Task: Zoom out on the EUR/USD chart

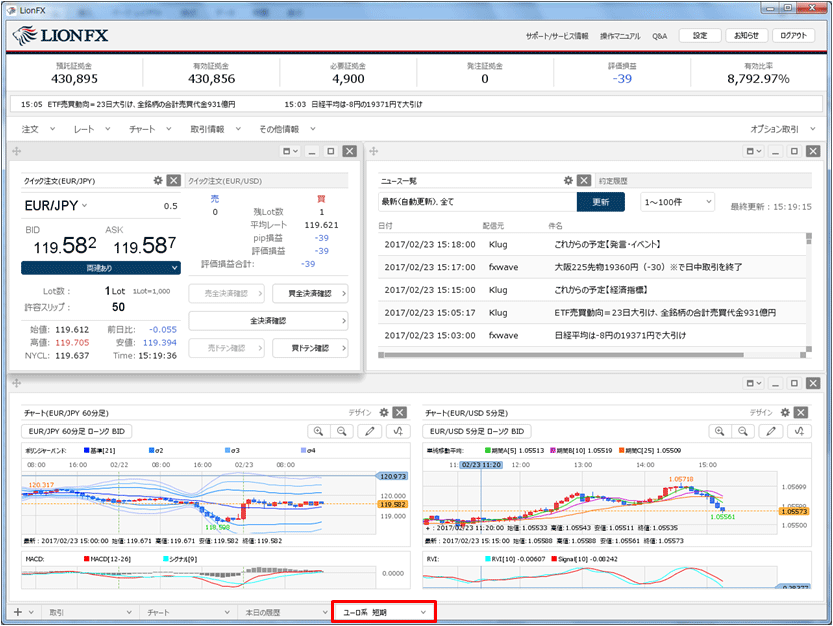Action: [743, 432]
